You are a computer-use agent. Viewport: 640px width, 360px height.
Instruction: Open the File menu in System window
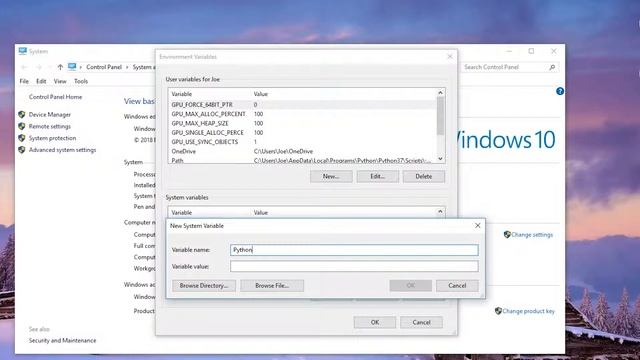pyautogui.click(x=24, y=81)
